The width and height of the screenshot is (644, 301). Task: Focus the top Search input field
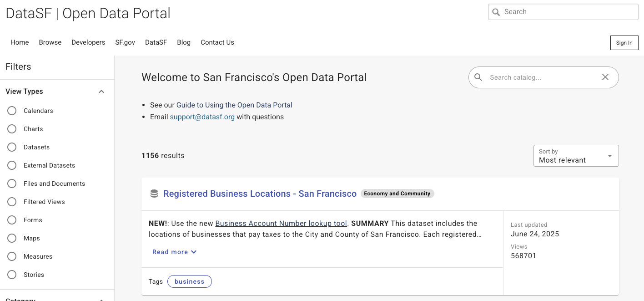(563, 12)
